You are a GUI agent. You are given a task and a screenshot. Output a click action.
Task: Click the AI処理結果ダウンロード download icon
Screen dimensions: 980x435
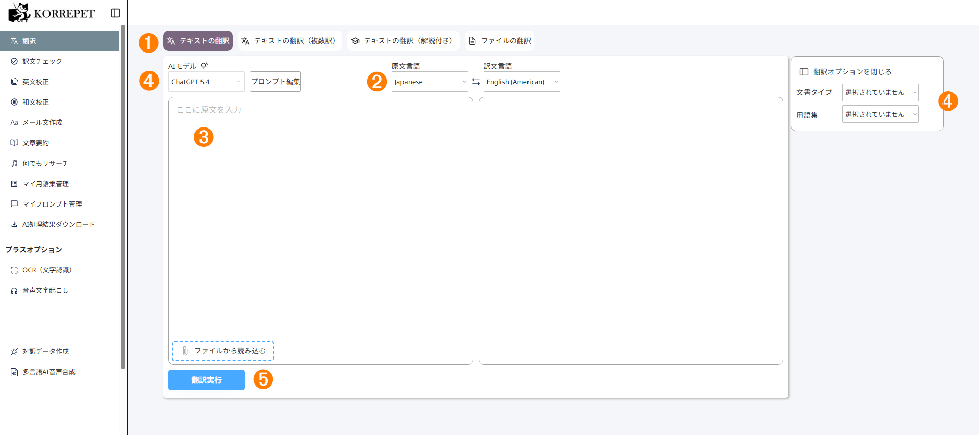point(14,224)
